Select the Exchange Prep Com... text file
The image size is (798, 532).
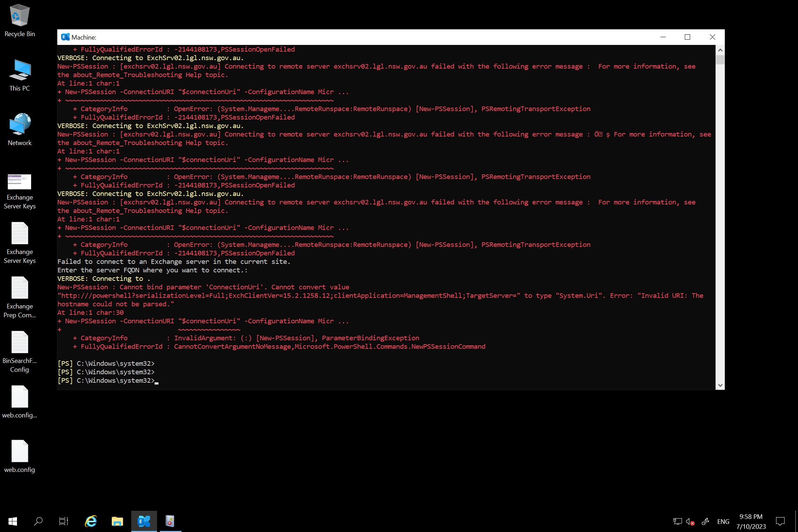19,288
